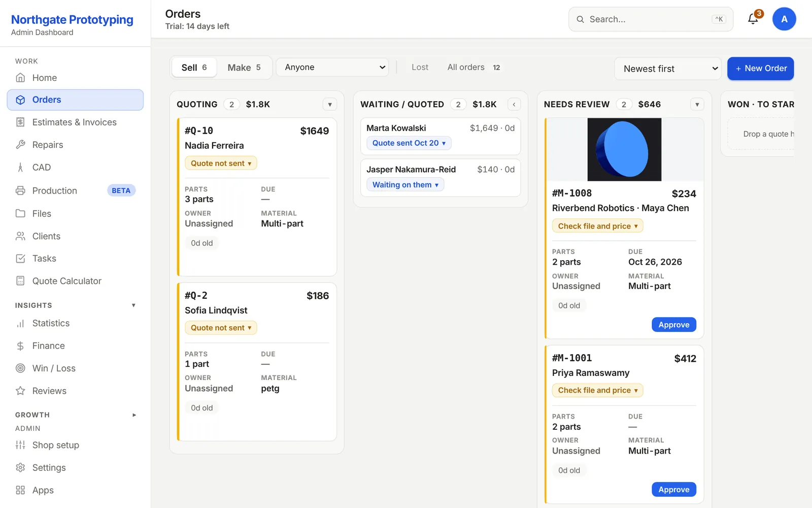Image resolution: width=812 pixels, height=508 pixels.
Task: Open Waiting on them status dropdown
Action: click(x=405, y=185)
